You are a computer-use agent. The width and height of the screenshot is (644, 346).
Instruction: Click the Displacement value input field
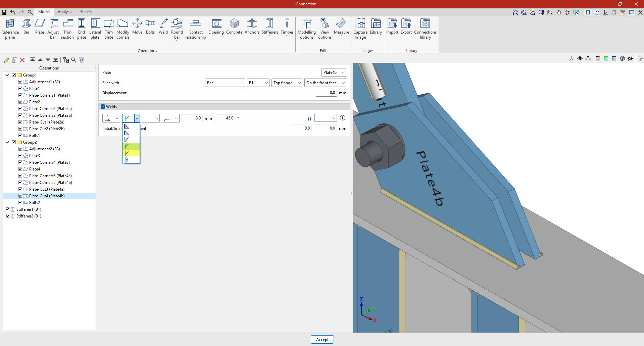click(x=326, y=93)
